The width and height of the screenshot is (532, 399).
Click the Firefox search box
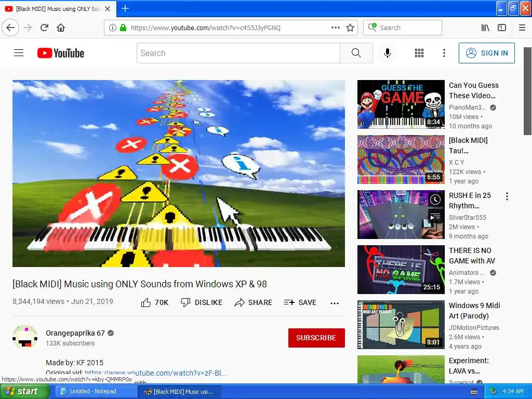(403, 28)
